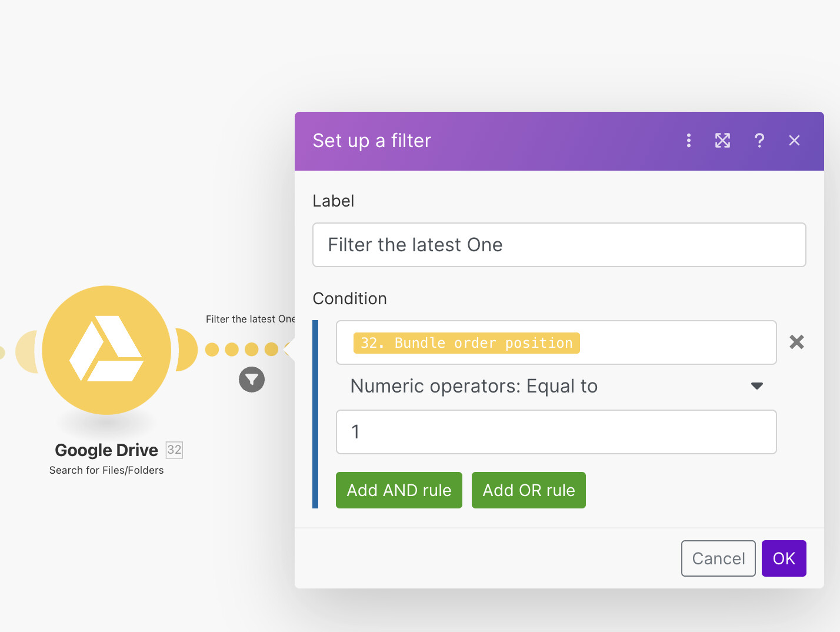Screen dimensions: 840x632
Task: Open help for filter setup
Action: coord(759,141)
